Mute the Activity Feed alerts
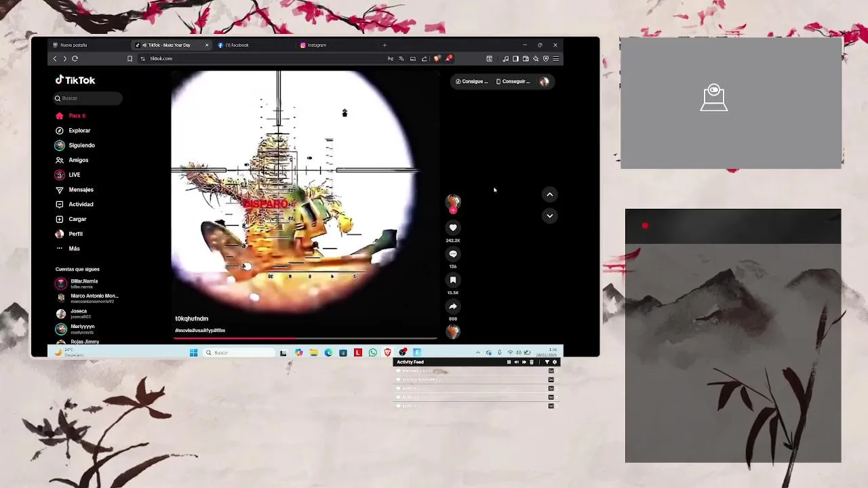The height and width of the screenshot is (488, 868). click(516, 362)
